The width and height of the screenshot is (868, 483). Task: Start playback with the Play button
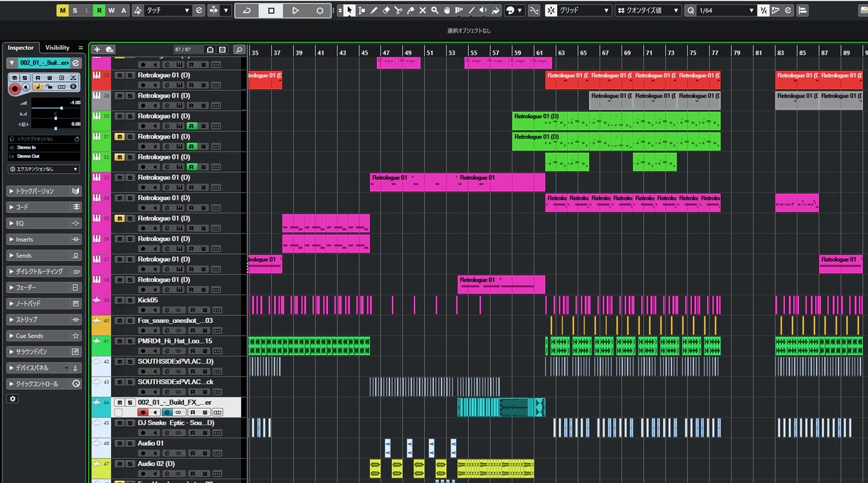click(x=295, y=11)
